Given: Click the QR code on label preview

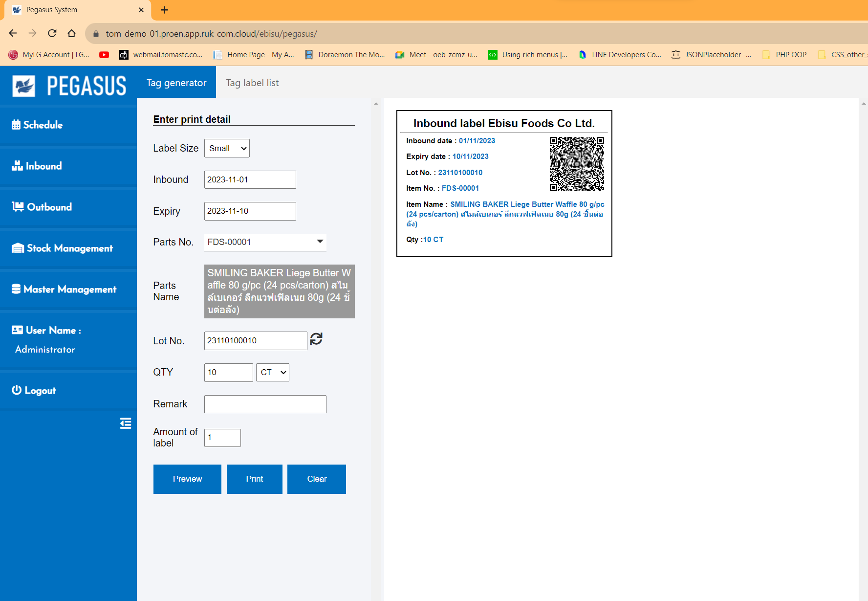Looking at the screenshot, I should point(577,164).
